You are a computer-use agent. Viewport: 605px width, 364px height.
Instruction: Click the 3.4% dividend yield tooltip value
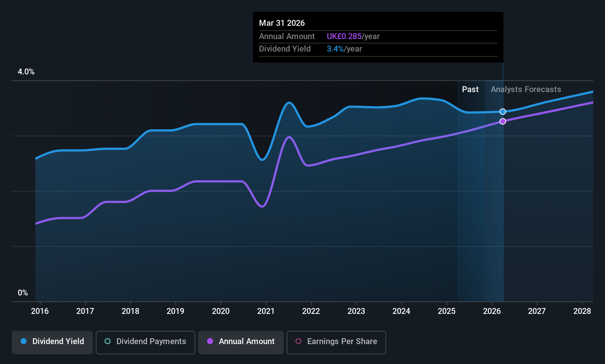click(335, 49)
